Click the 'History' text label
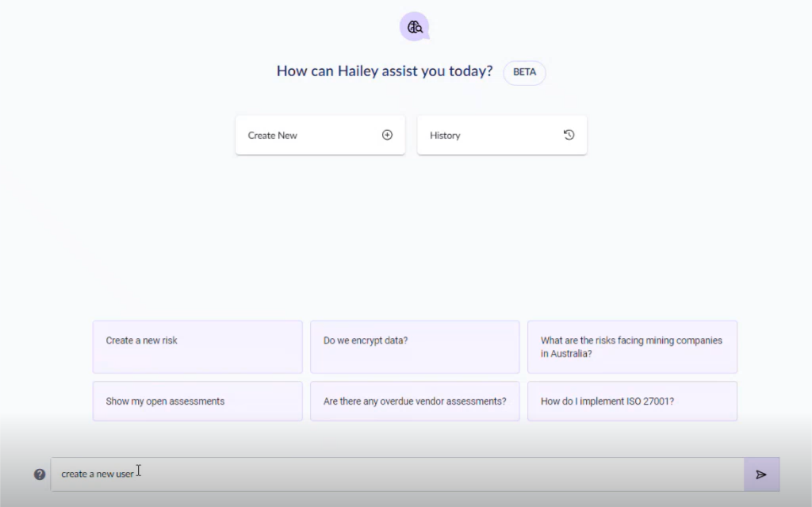Image resolution: width=812 pixels, height=507 pixels. click(445, 136)
